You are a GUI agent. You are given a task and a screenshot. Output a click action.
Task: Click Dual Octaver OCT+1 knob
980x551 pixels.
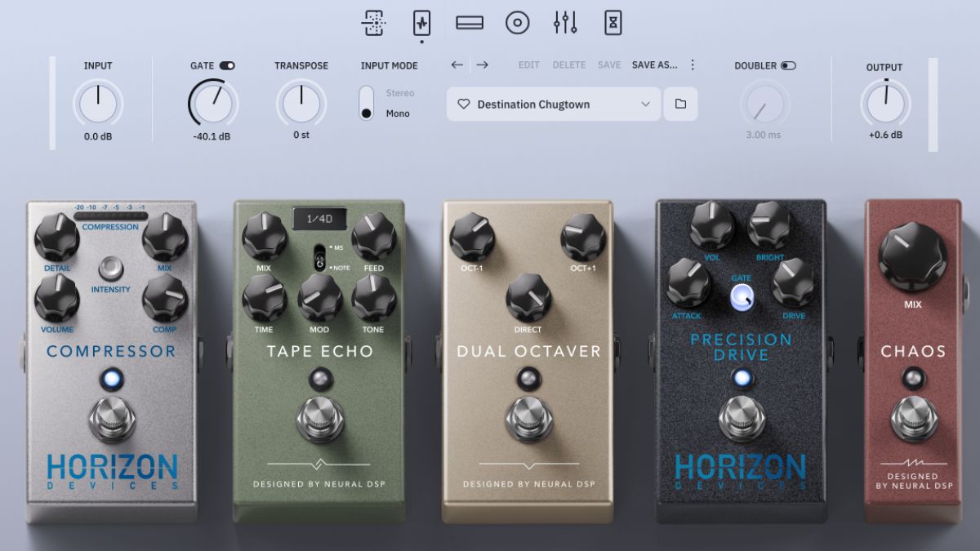(582, 238)
